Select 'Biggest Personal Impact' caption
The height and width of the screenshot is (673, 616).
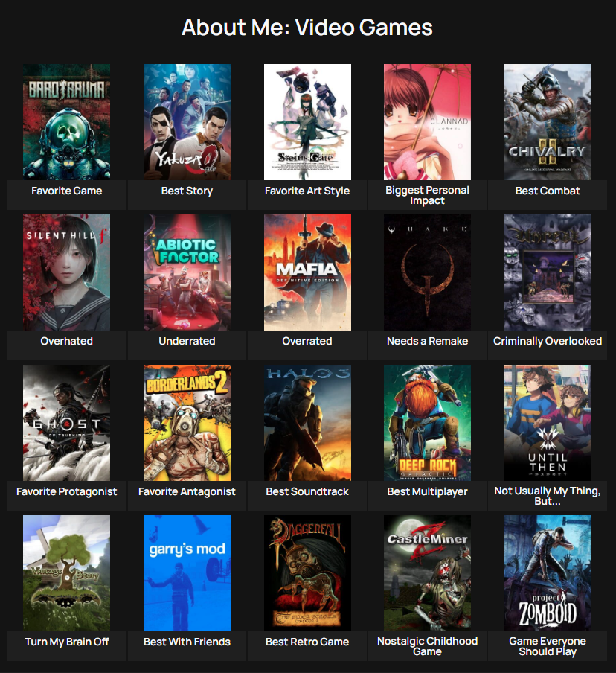point(427,195)
